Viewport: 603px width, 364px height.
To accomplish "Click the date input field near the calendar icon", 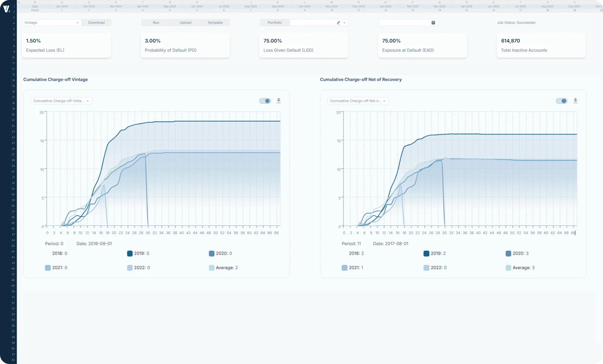I will [403, 23].
